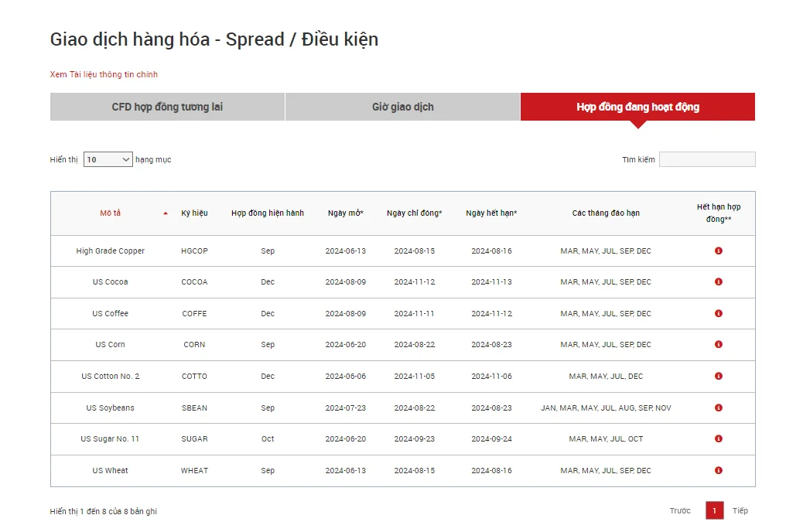This screenshot has width=786, height=532.
Task: Click the info icon in US Soybeans row
Action: [719, 408]
